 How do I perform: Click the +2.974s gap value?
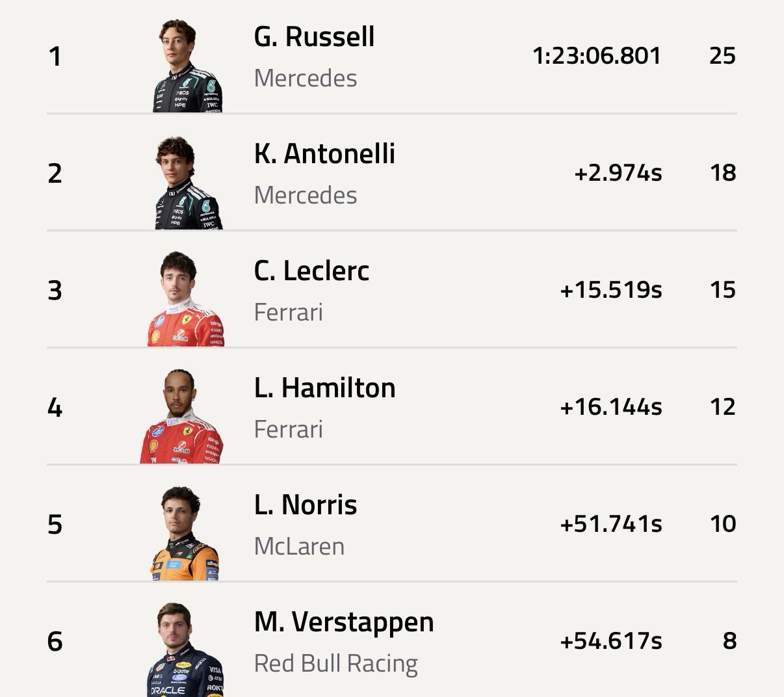(x=618, y=173)
